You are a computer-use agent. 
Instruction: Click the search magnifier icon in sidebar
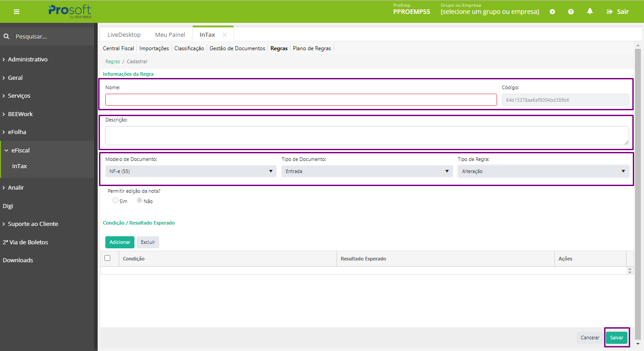pyautogui.click(x=6, y=36)
